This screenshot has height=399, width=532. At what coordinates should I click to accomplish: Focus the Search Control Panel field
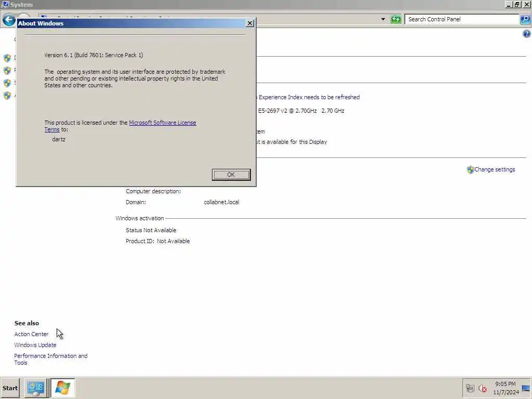tap(462, 19)
